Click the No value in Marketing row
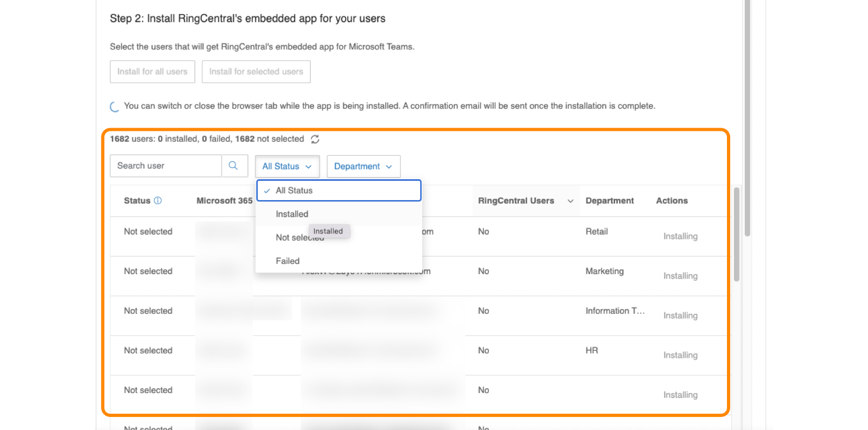Viewport: 868px width, 430px height. (x=483, y=271)
